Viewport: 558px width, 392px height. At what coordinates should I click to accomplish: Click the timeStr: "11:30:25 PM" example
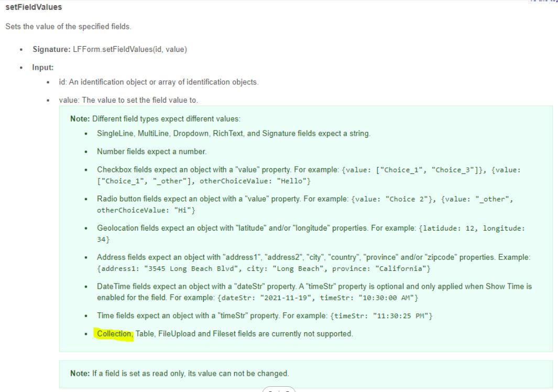pyautogui.click(x=381, y=316)
